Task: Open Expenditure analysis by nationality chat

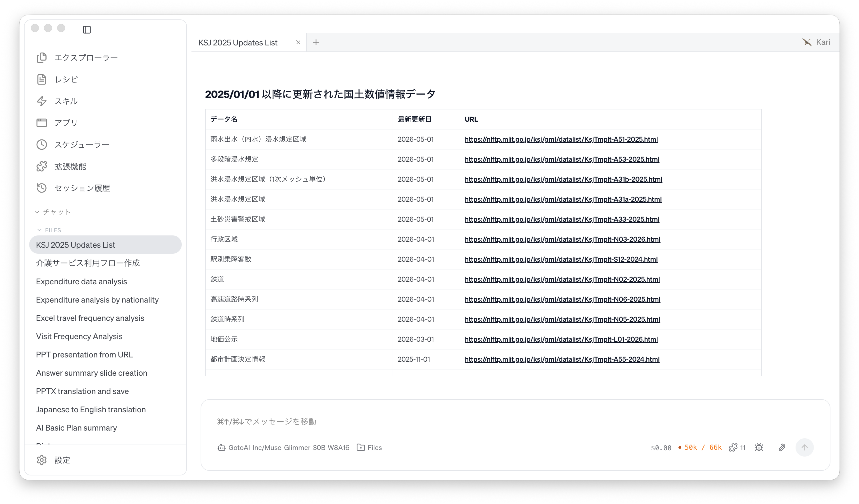Action: point(97,299)
